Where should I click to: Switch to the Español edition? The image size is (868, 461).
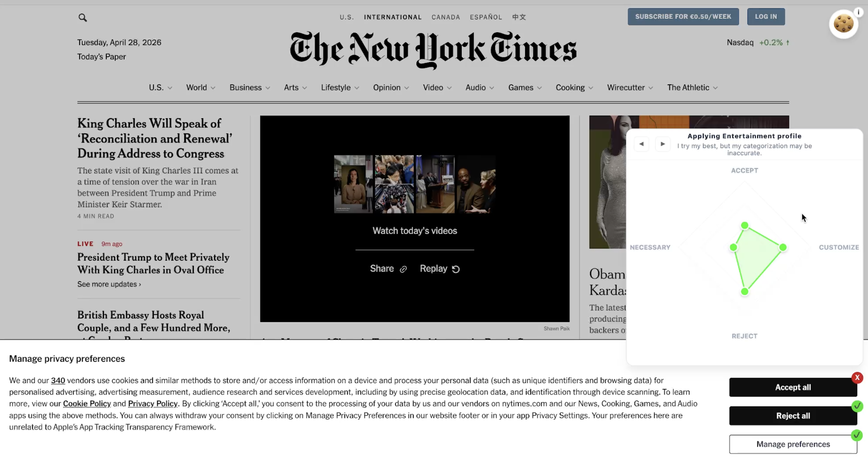(x=486, y=17)
